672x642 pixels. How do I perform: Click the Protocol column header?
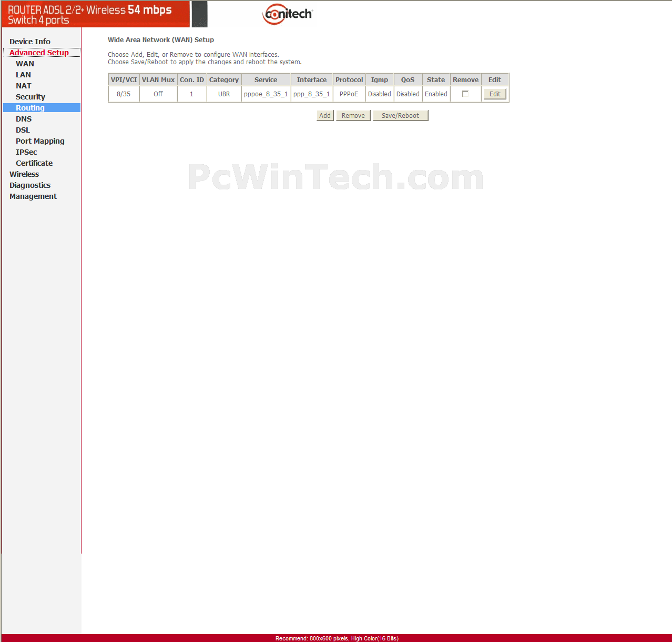point(349,80)
